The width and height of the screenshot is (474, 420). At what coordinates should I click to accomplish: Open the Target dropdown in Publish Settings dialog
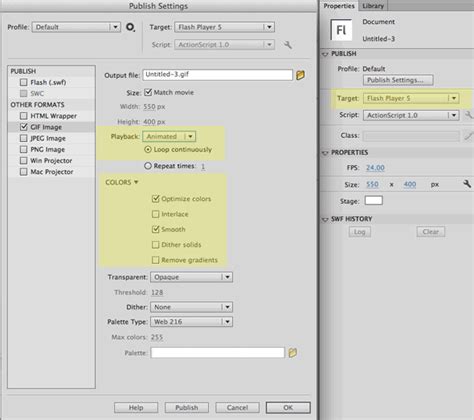coord(224,27)
